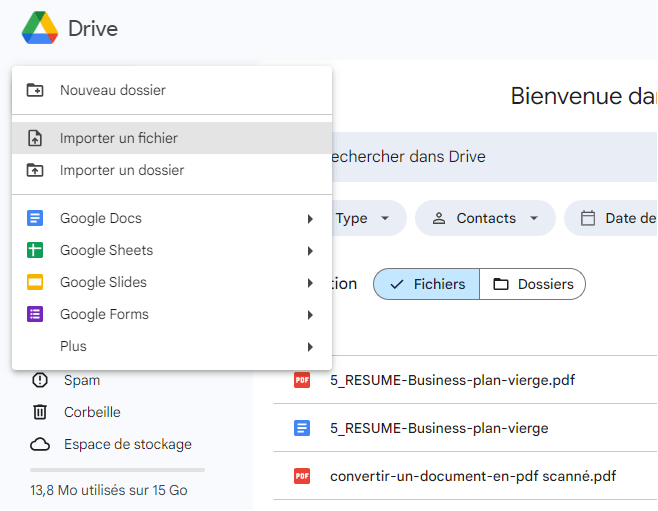Image resolution: width=658 pixels, height=511 pixels.
Task: Click the checkmark in the Fichiers toggle
Action: coord(397,284)
